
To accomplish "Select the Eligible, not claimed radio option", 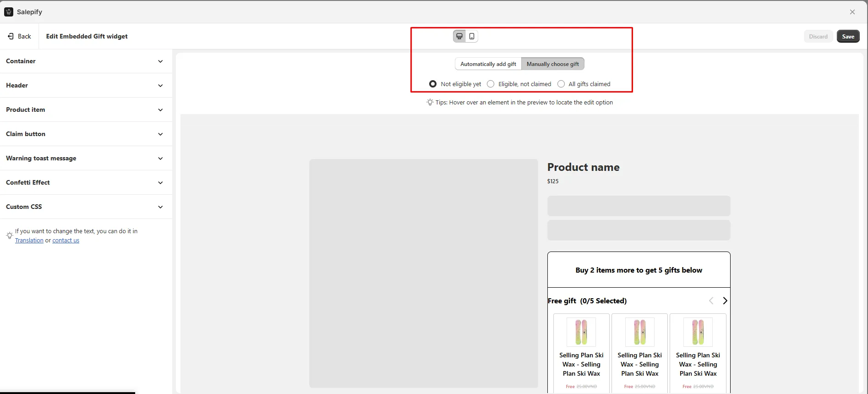I will pyautogui.click(x=491, y=84).
